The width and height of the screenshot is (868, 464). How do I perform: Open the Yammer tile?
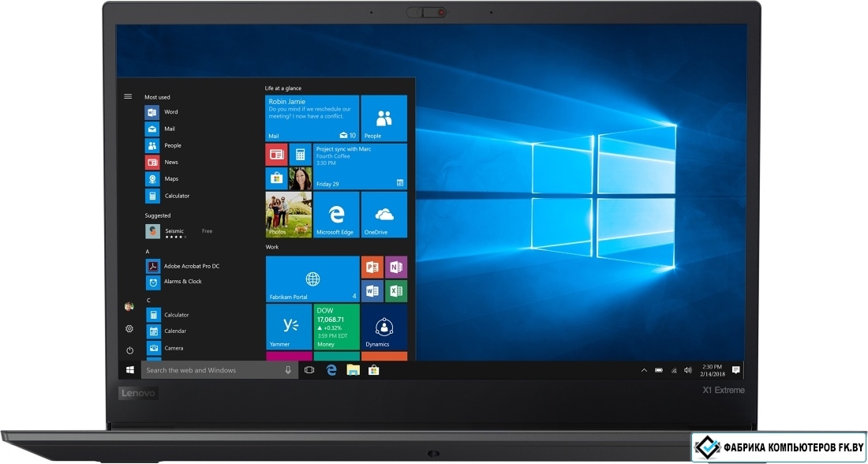(x=289, y=327)
